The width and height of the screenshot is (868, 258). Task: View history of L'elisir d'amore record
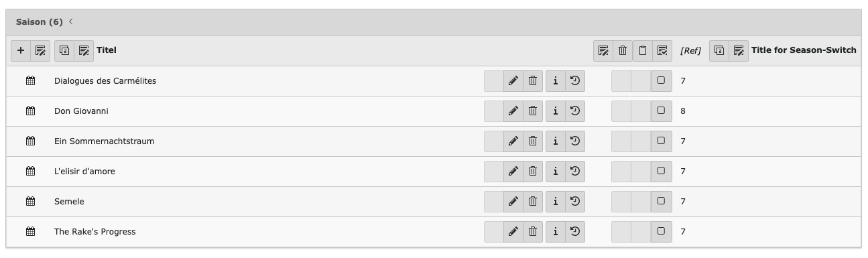575,172
